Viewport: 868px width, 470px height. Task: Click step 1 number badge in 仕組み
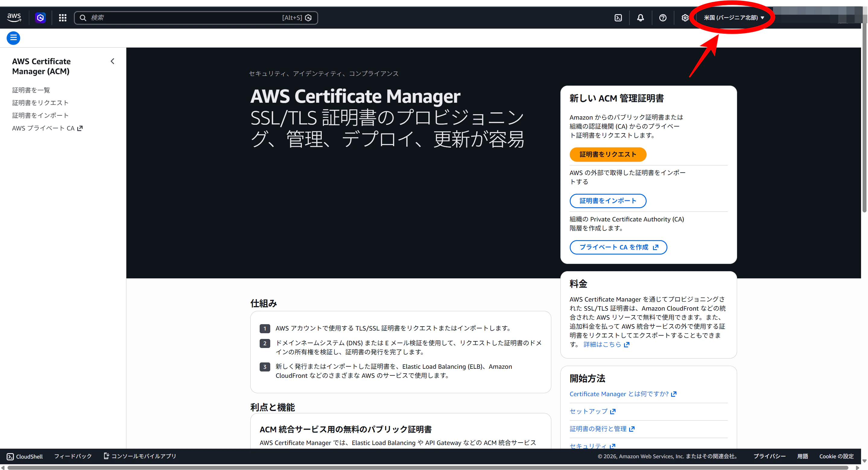tap(265, 328)
